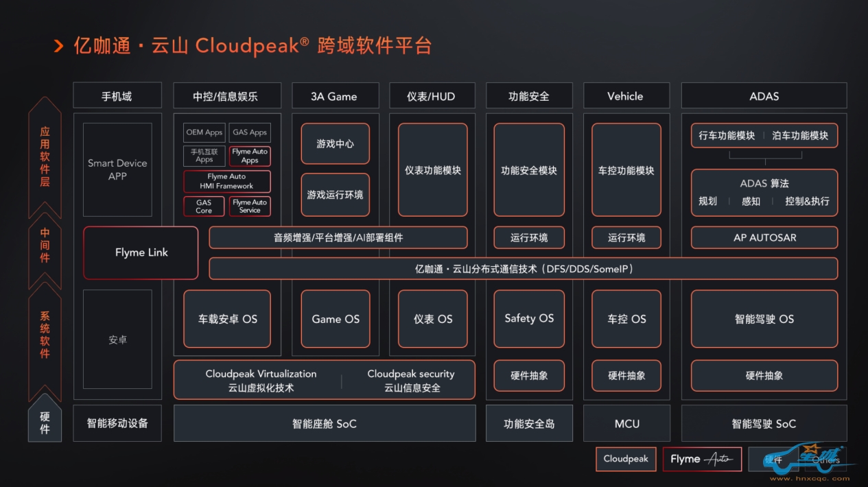Viewport: 868px width, 487px height.
Task: Switch to the ADAS column header
Action: coord(764,96)
